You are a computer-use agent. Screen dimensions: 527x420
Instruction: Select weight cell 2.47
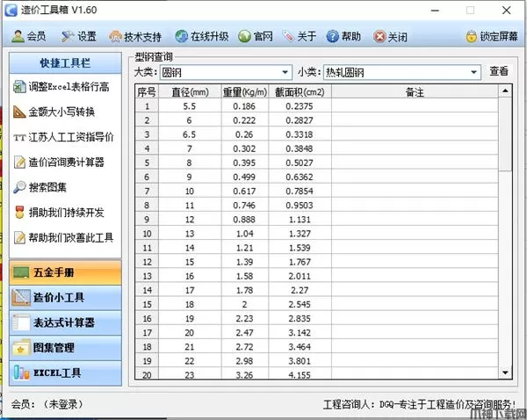point(245,332)
